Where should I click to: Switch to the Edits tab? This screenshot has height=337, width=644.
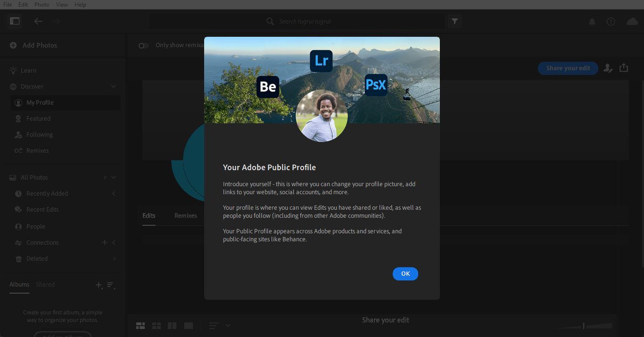(149, 216)
